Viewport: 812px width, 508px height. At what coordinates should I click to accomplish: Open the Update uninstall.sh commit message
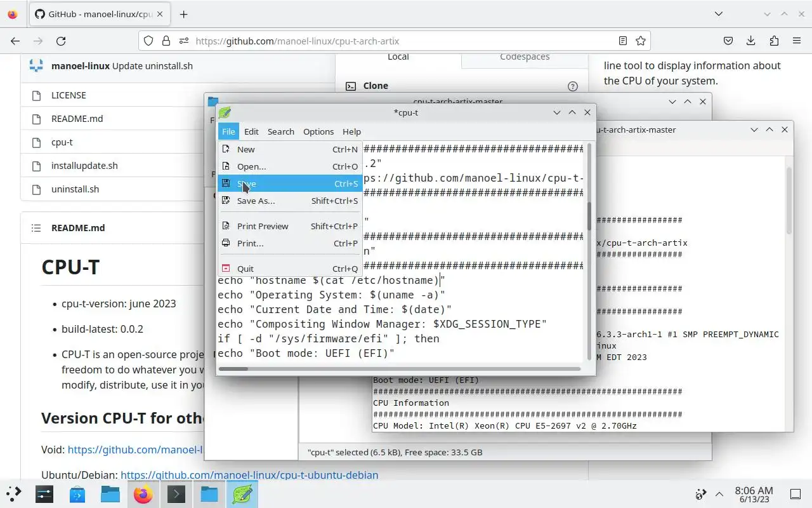pyautogui.click(x=152, y=66)
